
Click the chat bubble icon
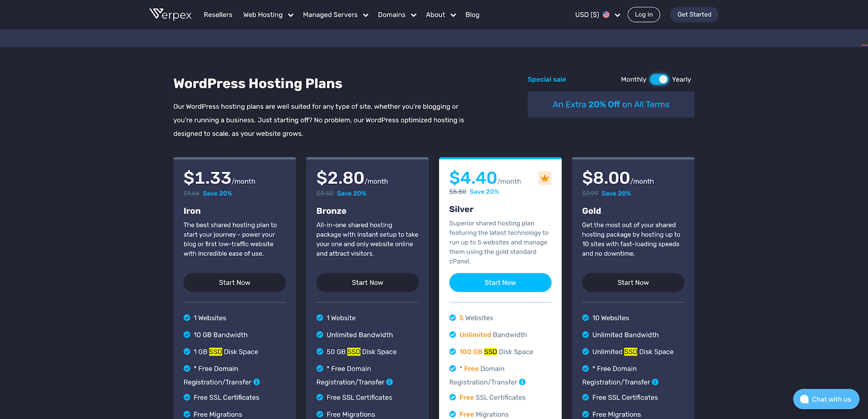tap(804, 399)
